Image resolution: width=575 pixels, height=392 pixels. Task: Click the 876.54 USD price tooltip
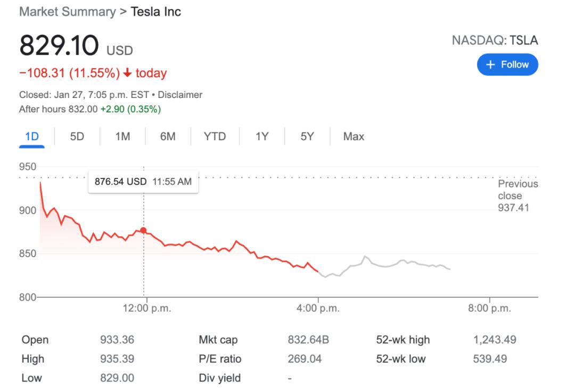(143, 182)
